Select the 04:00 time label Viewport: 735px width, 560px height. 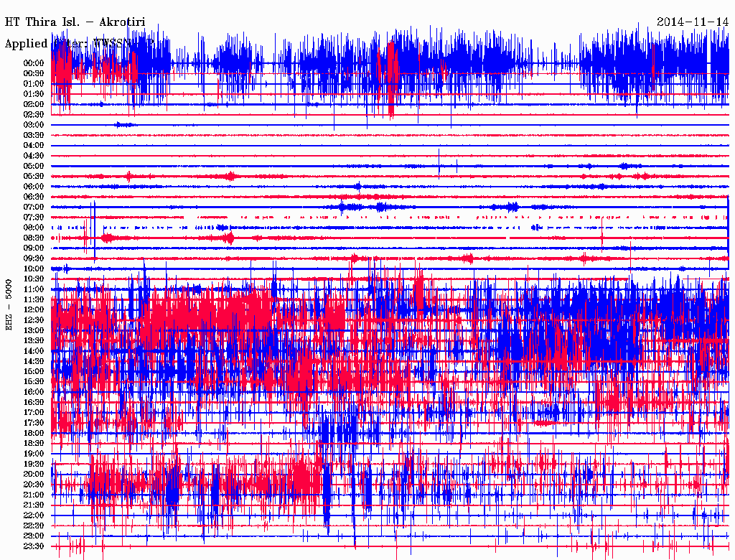coord(33,146)
